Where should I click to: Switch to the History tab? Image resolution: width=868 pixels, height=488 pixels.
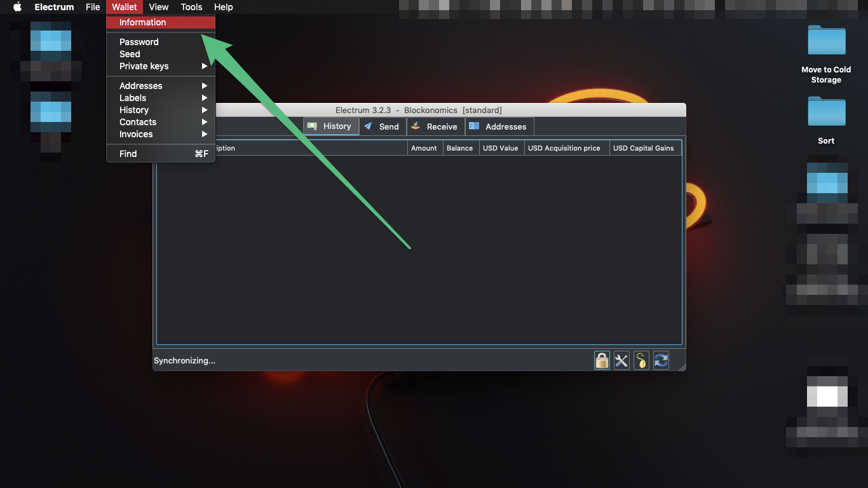pyautogui.click(x=330, y=126)
